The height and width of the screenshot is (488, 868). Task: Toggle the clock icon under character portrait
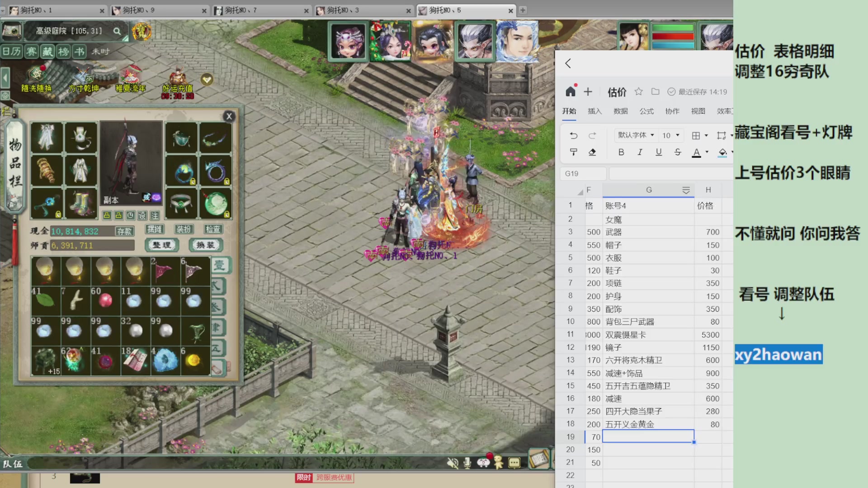(x=130, y=216)
